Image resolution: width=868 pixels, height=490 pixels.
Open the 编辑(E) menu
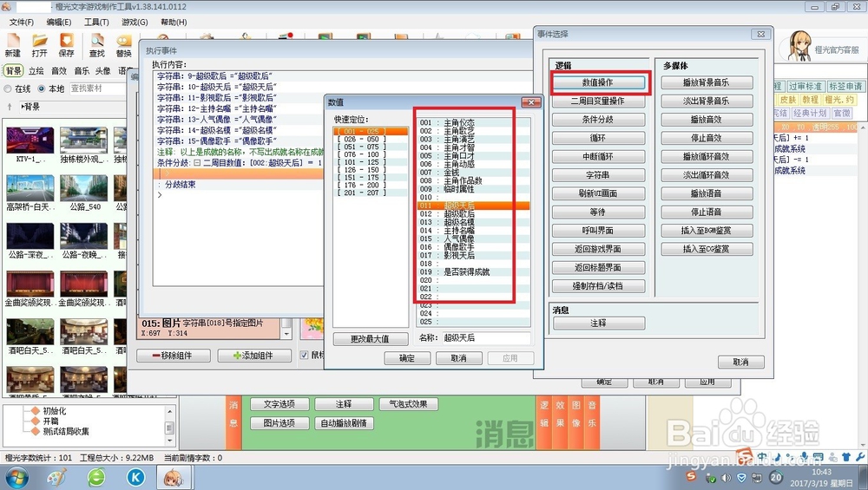[59, 23]
